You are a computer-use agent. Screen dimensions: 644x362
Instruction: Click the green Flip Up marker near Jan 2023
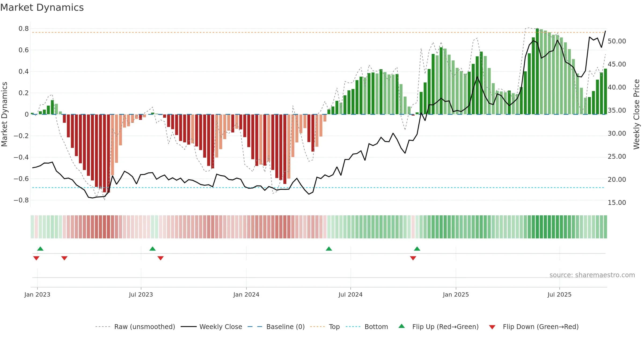pos(40,249)
